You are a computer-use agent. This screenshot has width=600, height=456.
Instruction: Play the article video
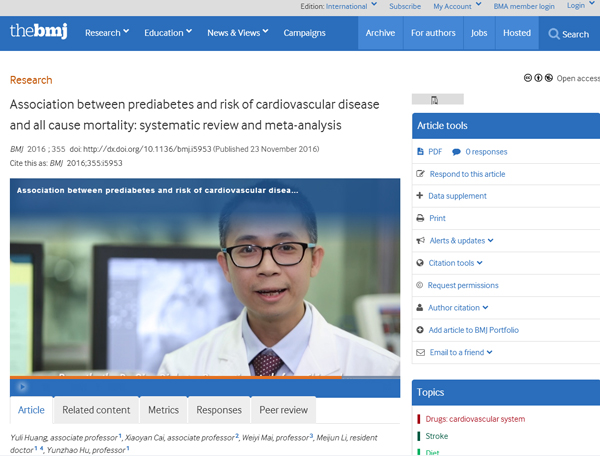22,387
